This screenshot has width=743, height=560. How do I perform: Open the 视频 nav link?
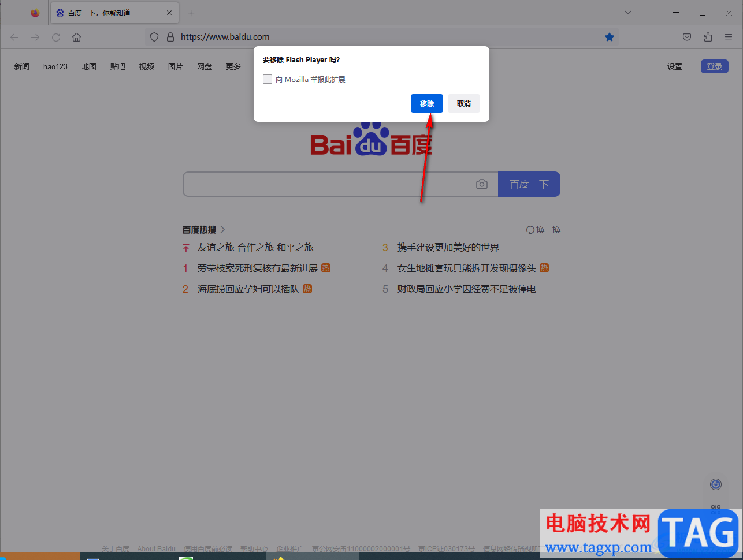(x=147, y=66)
